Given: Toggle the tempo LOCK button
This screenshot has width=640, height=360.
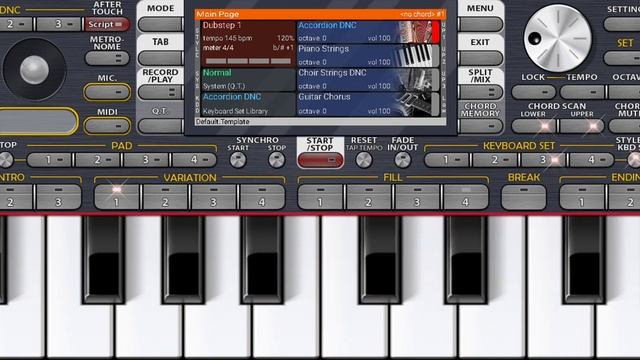Looking at the screenshot, I should pos(533,92).
